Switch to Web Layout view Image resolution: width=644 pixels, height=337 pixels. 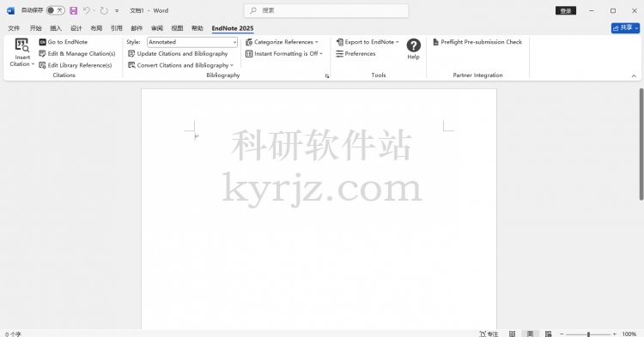click(549, 334)
